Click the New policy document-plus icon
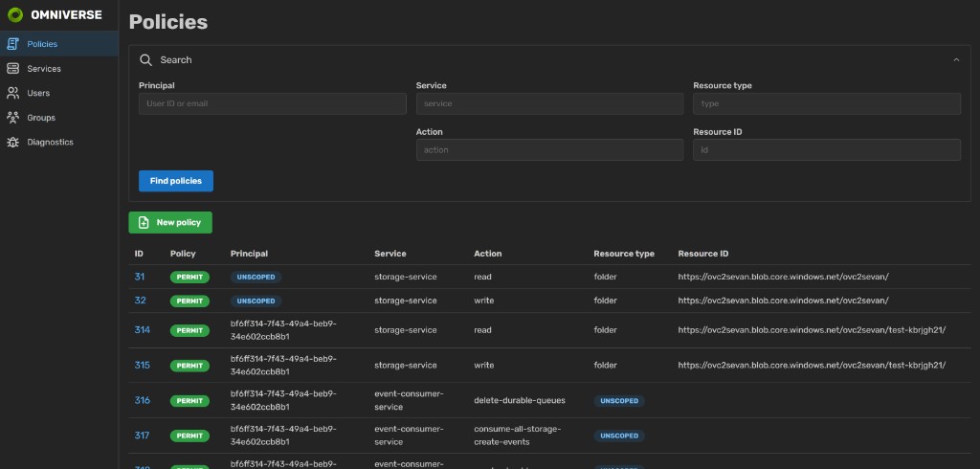 click(144, 223)
